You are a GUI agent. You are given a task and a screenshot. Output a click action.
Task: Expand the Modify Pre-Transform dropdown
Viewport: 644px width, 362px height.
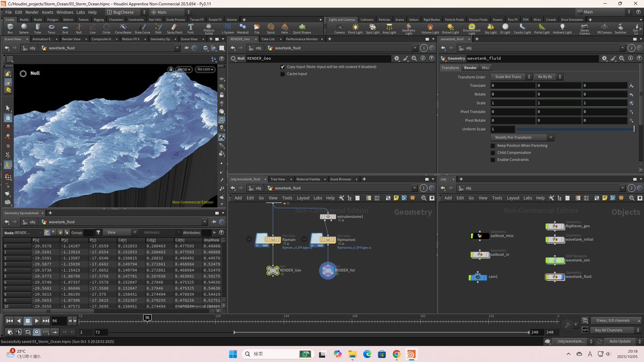(523, 137)
